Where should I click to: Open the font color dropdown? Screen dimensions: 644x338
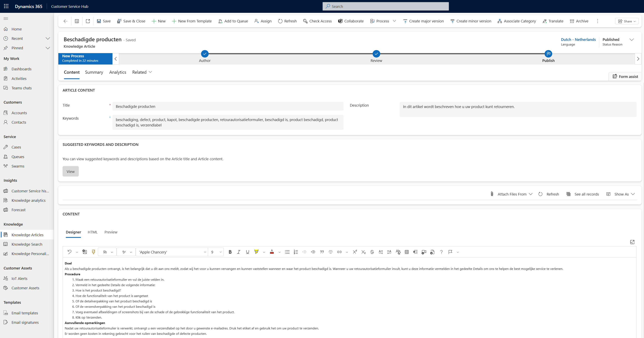coord(279,252)
